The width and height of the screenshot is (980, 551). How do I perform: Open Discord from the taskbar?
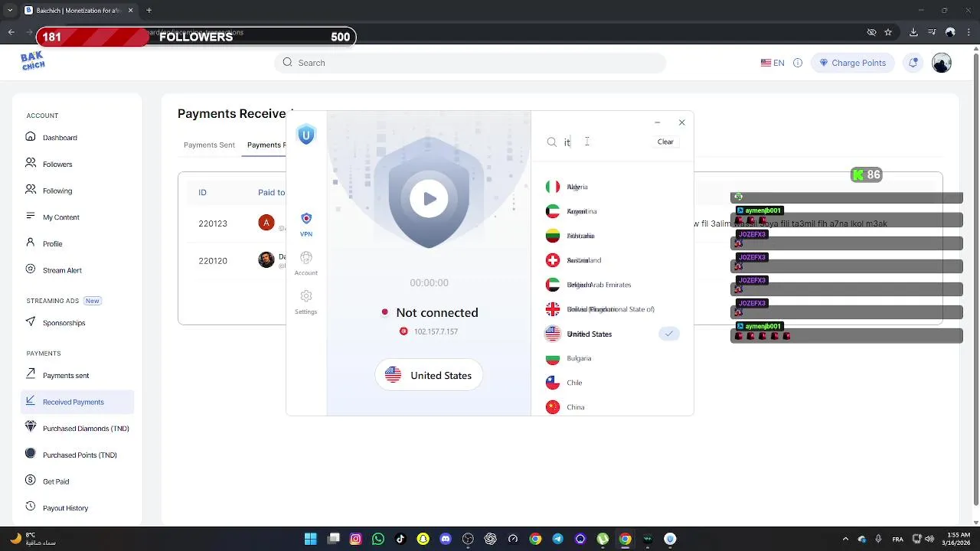446,539
